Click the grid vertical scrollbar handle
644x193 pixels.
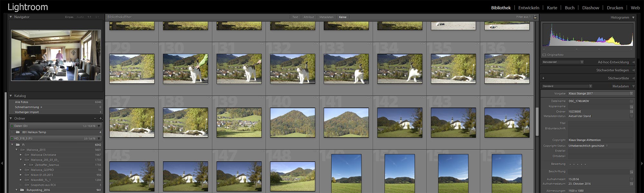pyautogui.click(x=537, y=121)
